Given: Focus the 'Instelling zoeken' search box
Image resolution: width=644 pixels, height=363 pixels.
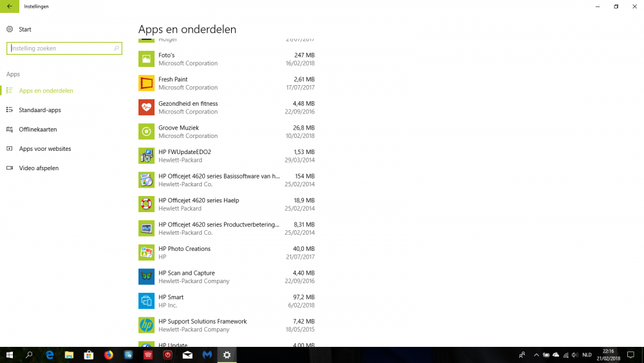Looking at the screenshot, I should 64,48.
